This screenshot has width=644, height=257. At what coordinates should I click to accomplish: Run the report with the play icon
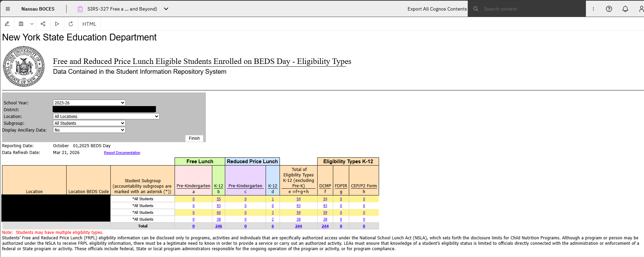pos(57,24)
